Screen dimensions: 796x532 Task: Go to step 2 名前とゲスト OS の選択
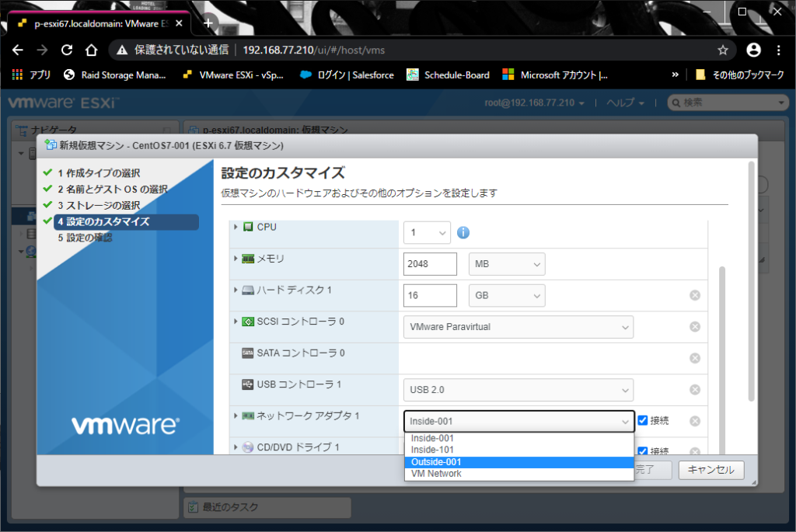click(x=112, y=190)
